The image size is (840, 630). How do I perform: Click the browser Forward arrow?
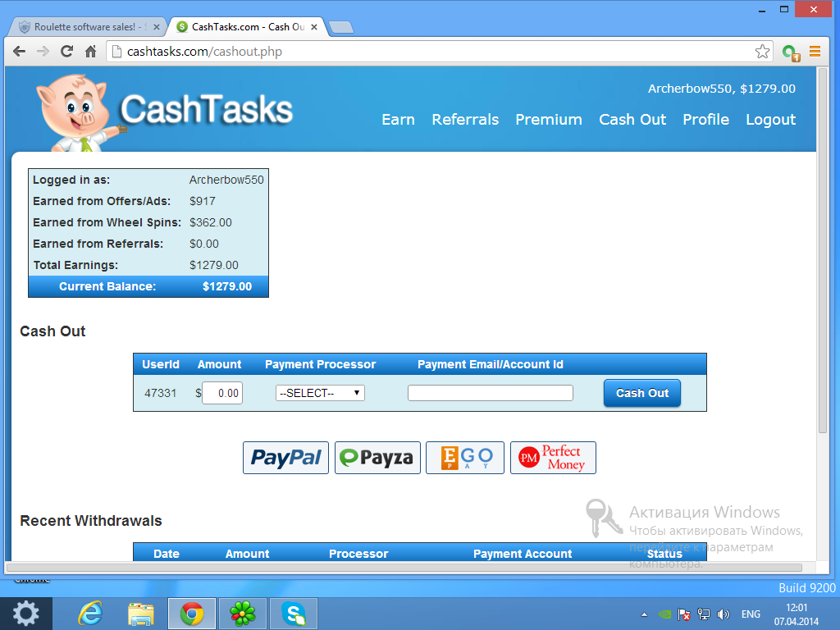(x=43, y=52)
